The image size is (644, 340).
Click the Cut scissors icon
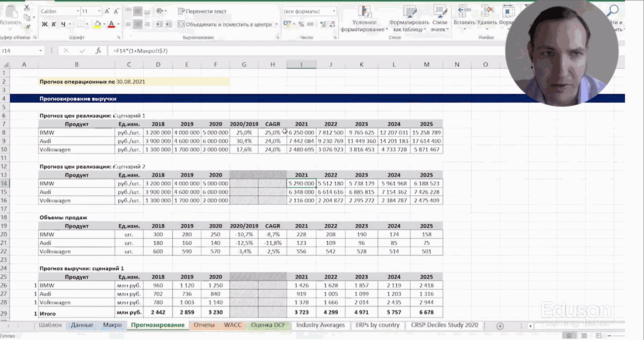pyautogui.click(x=27, y=7)
